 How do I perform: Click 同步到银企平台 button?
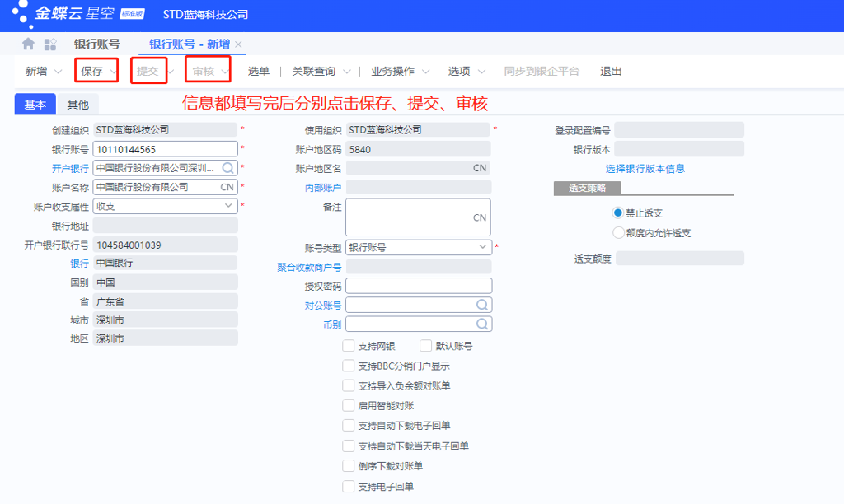(x=542, y=71)
